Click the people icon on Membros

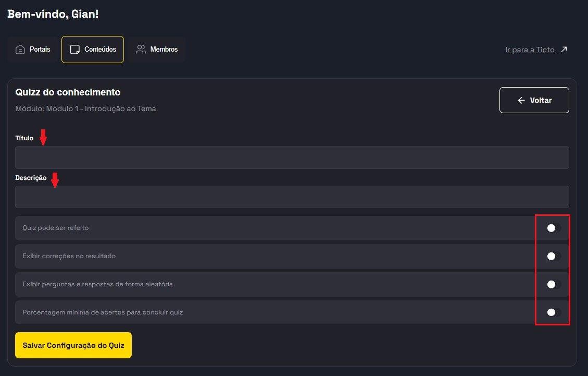(141, 50)
